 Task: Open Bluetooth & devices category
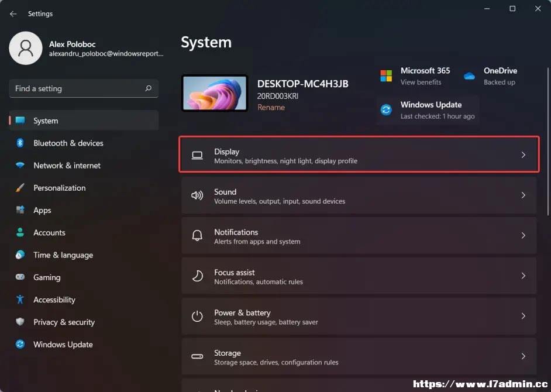click(x=84, y=143)
